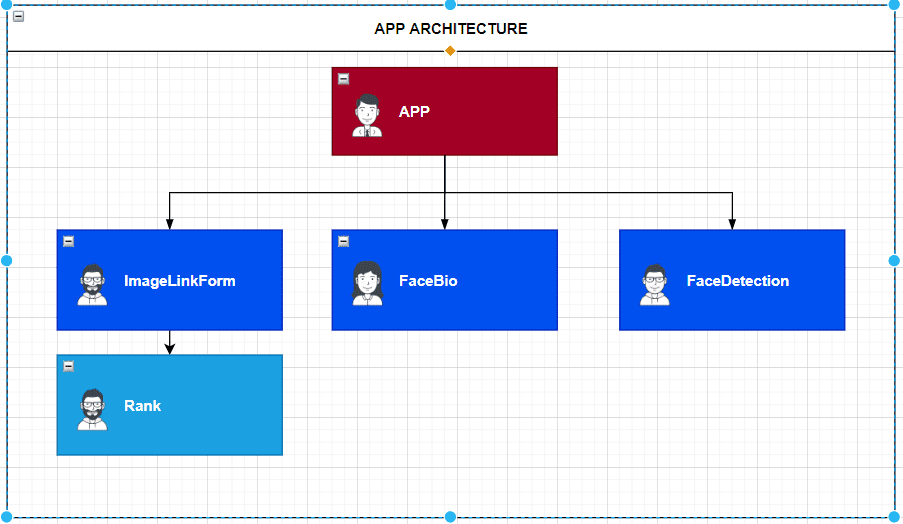Click the female avatar in FaceBio
The image size is (903, 524).
point(367,283)
